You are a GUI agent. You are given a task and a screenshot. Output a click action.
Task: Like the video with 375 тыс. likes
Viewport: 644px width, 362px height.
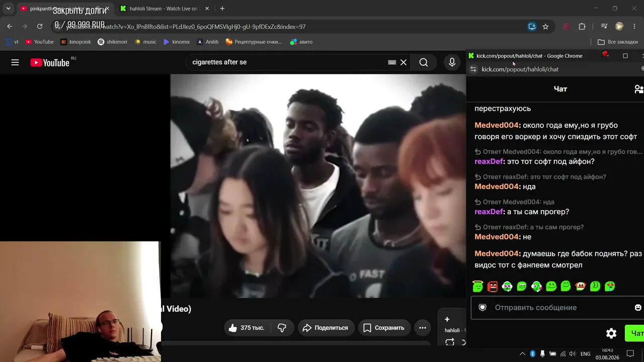click(x=246, y=328)
